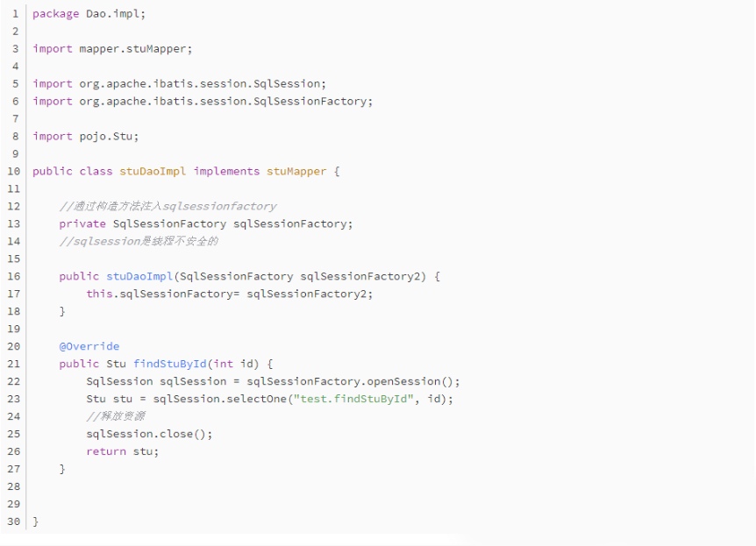
Task: Click the import pojo.Stu statement
Action: 86,136
